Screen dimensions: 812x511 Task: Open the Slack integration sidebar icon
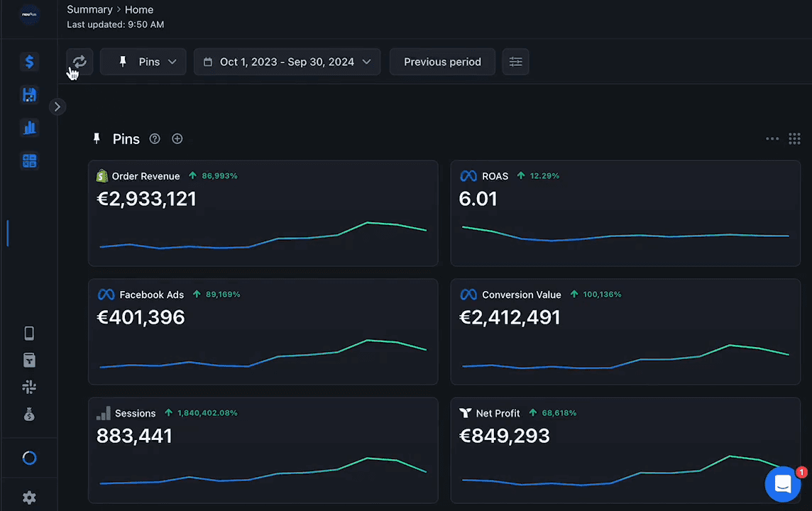(30, 387)
